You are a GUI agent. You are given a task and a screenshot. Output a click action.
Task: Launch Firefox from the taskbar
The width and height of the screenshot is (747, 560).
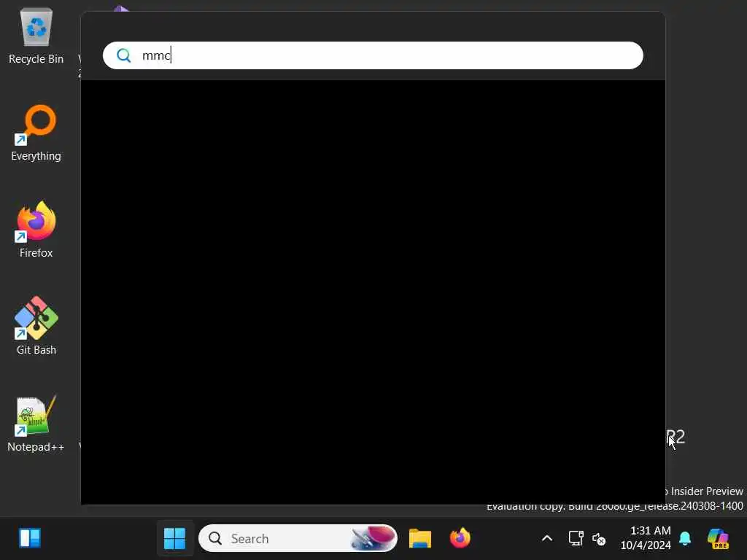(460, 539)
